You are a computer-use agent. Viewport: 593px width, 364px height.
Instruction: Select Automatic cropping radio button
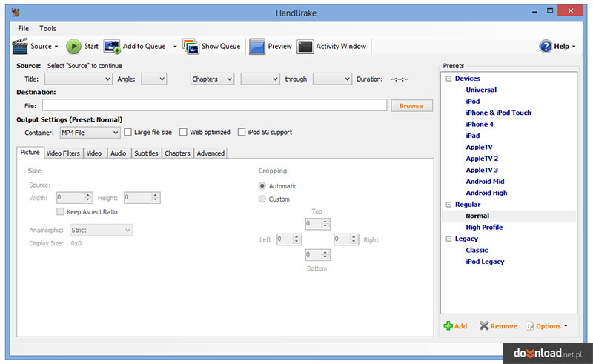(262, 186)
